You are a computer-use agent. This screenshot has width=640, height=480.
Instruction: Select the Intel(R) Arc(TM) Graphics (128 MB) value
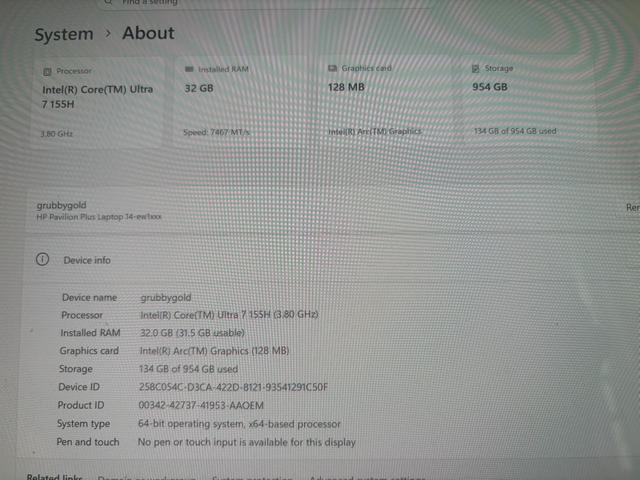point(214,351)
